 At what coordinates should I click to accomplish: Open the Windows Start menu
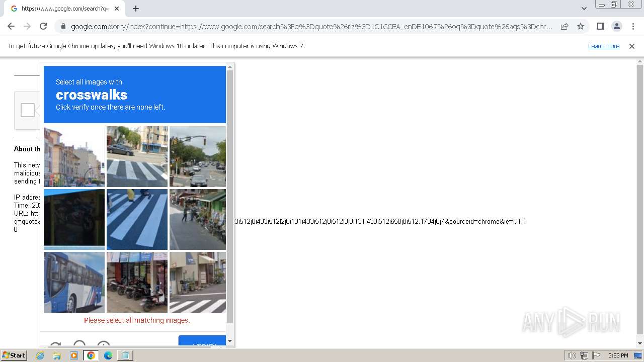(x=14, y=355)
